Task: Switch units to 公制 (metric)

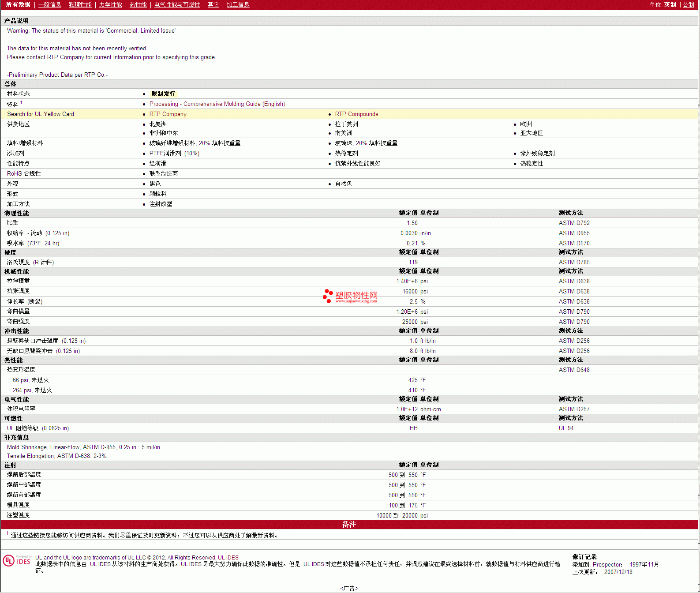Action: [x=688, y=5]
